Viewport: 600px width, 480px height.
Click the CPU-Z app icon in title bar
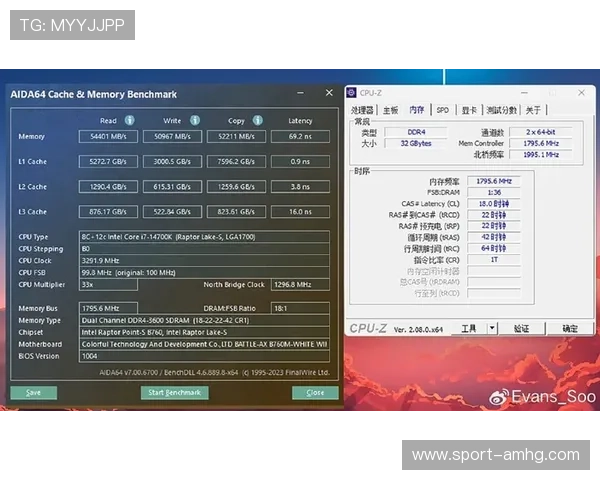[351, 93]
